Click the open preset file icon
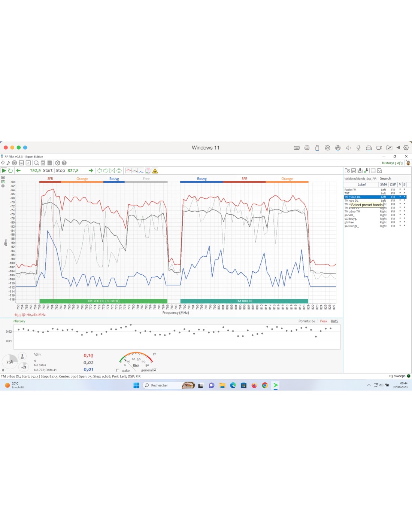The width and height of the screenshot is (412, 532). point(347,171)
